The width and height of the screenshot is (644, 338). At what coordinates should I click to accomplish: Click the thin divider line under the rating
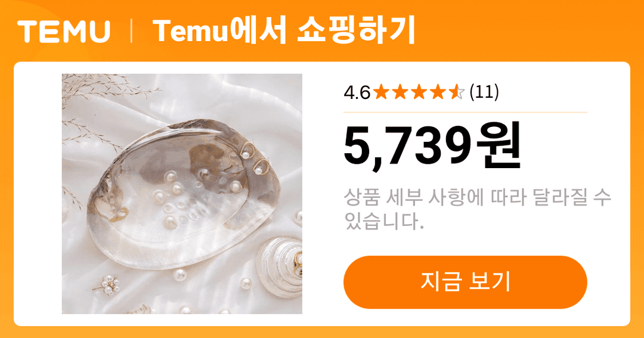pos(465,111)
